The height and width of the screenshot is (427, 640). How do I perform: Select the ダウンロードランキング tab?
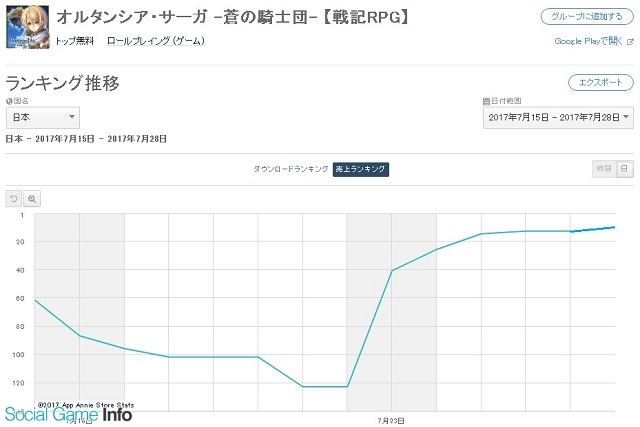point(291,169)
